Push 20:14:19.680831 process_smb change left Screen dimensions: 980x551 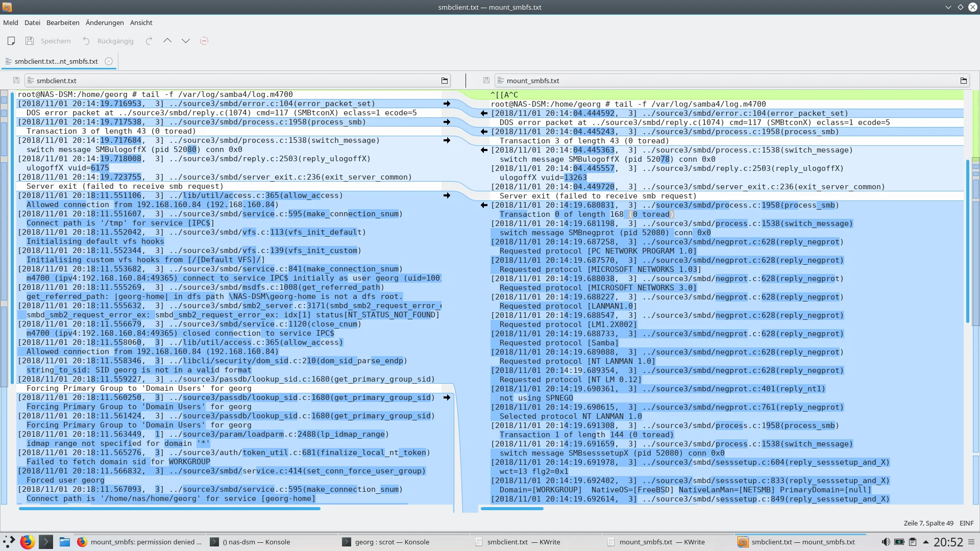pyautogui.click(x=484, y=205)
